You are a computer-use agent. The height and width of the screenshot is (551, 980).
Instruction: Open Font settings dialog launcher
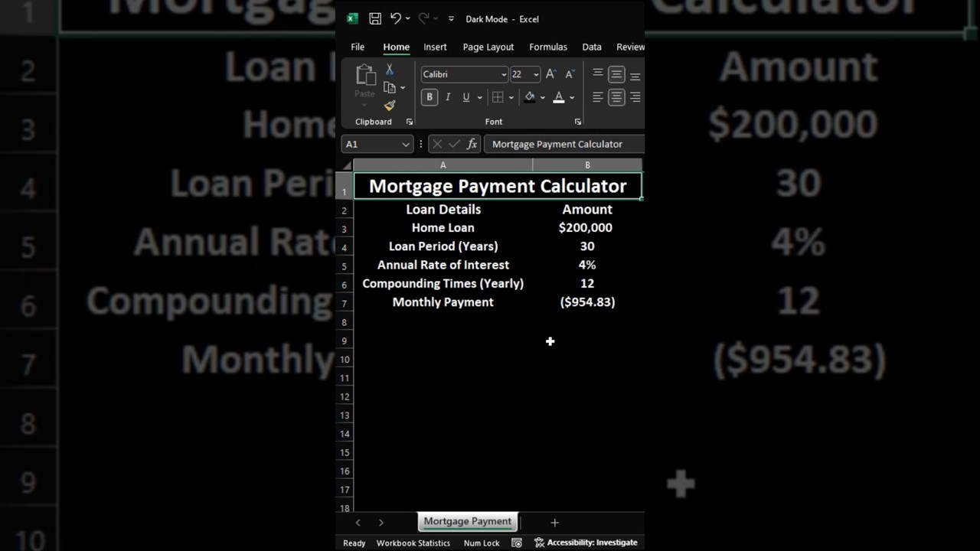coord(578,122)
